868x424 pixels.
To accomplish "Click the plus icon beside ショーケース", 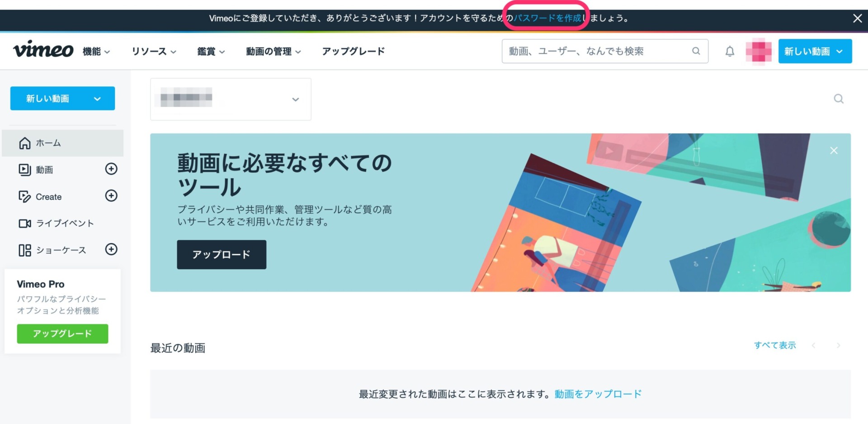I will (111, 249).
